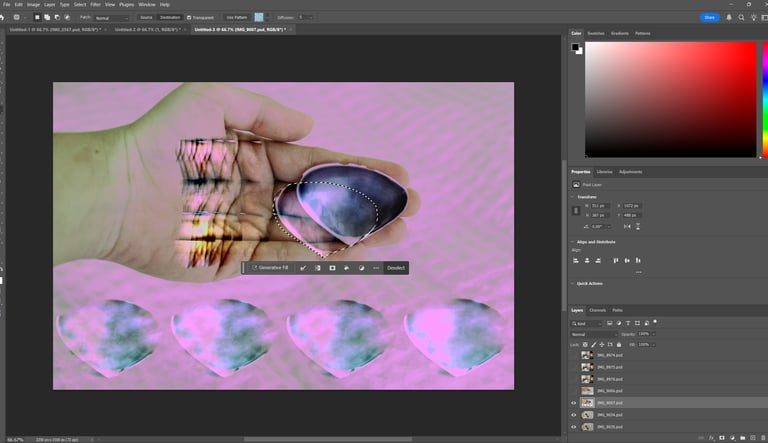Click the Generative Fill button
The width and height of the screenshot is (768, 443).
(270, 268)
